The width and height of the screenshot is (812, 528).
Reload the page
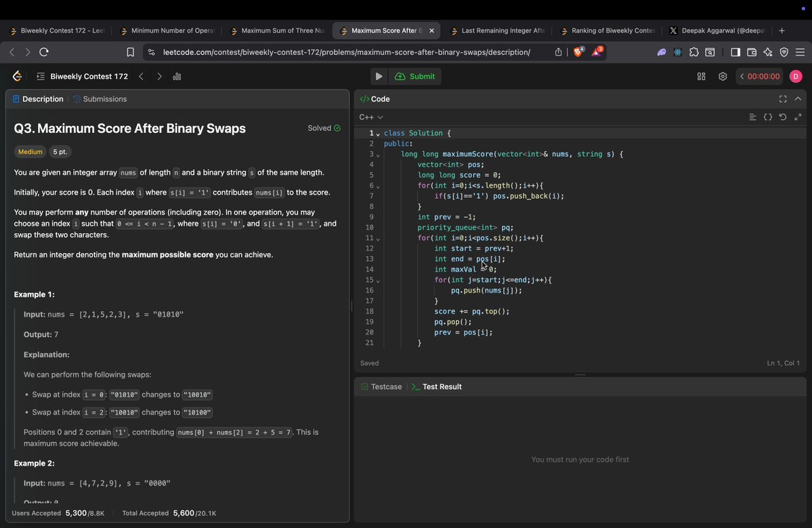coord(44,52)
